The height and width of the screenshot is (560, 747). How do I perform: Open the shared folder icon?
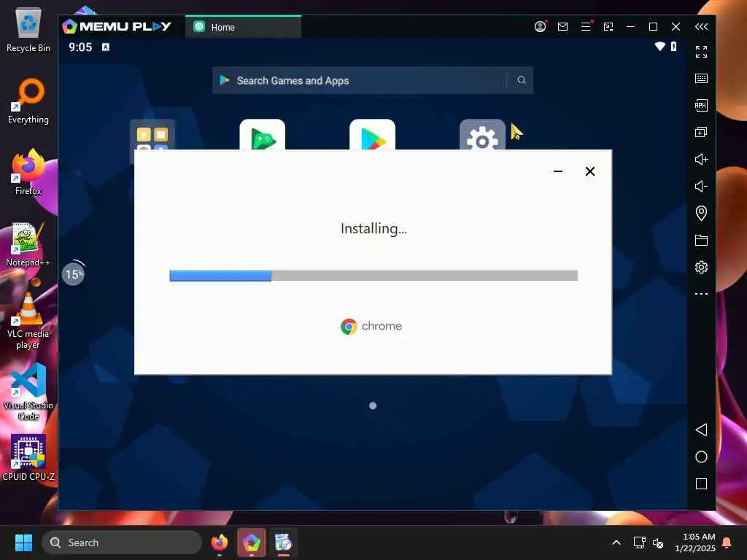click(x=701, y=240)
